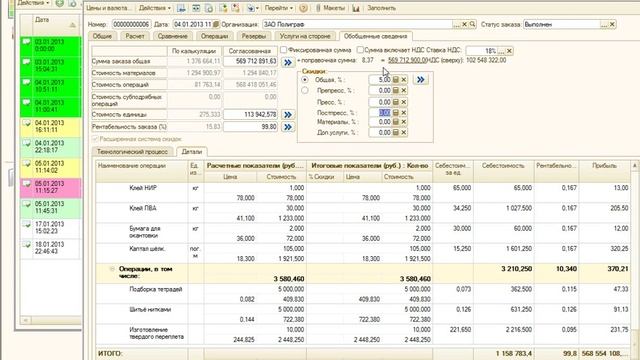Switch to the Общие tab
Image resolution: width=640 pixels, height=360 pixels.
102,36
